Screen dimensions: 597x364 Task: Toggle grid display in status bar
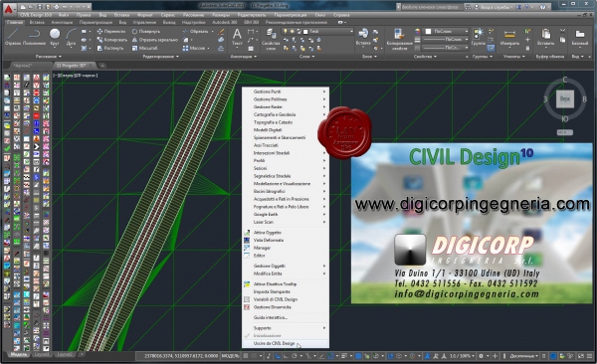[246, 356]
